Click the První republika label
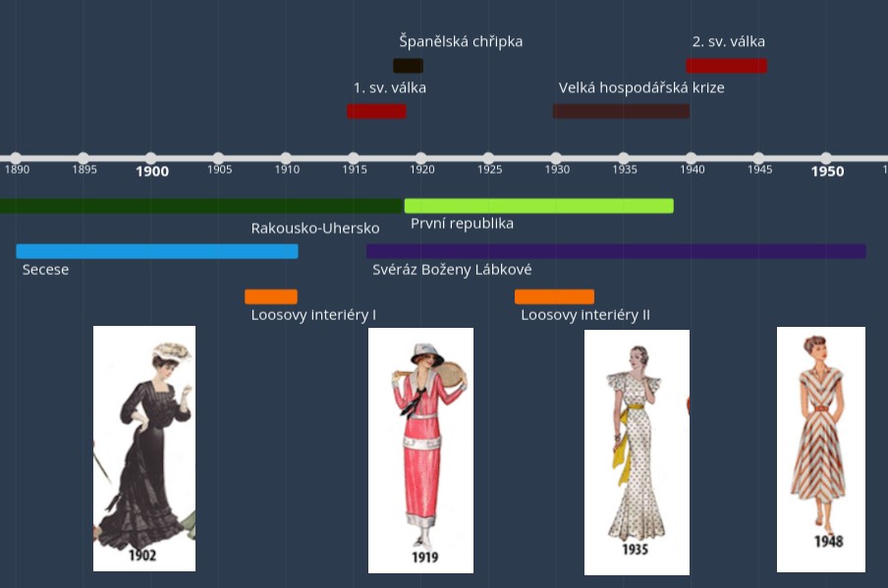888x588 pixels. (x=462, y=224)
